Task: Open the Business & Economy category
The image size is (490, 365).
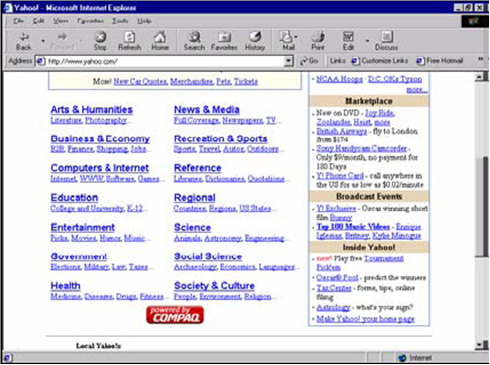Action: pyautogui.click(x=100, y=139)
